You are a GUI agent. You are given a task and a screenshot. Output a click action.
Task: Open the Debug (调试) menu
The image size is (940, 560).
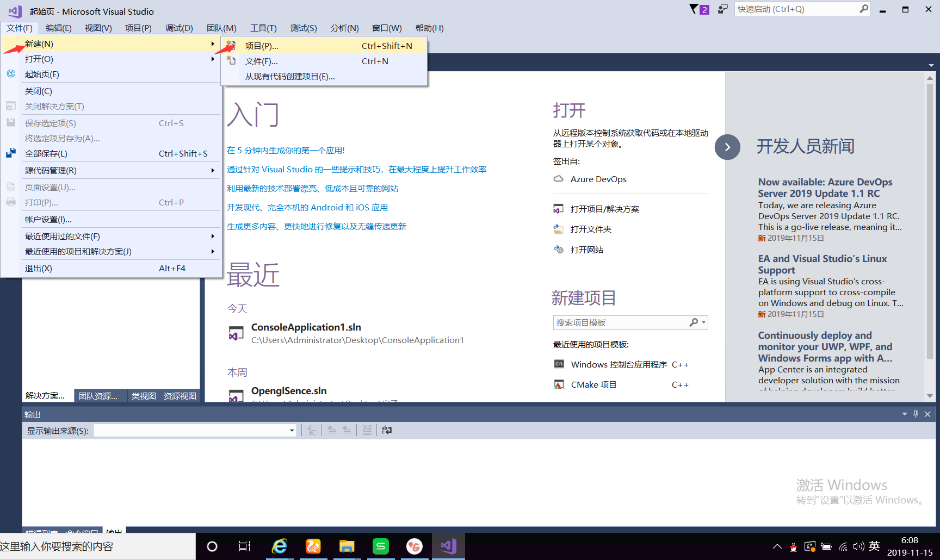[179, 28]
